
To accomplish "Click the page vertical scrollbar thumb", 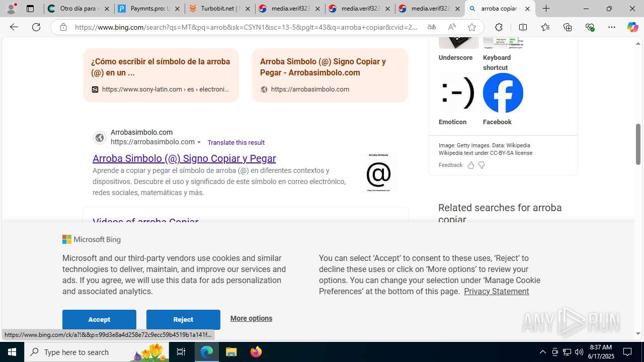I will point(638,144).
